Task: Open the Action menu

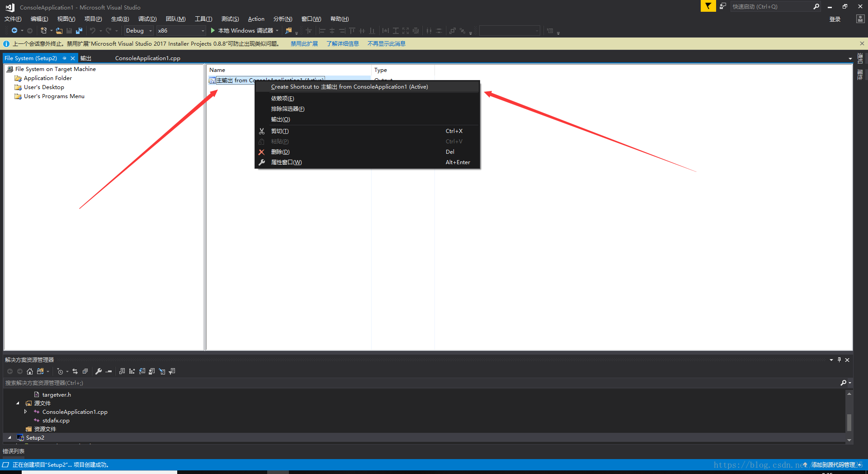Action: point(256,19)
